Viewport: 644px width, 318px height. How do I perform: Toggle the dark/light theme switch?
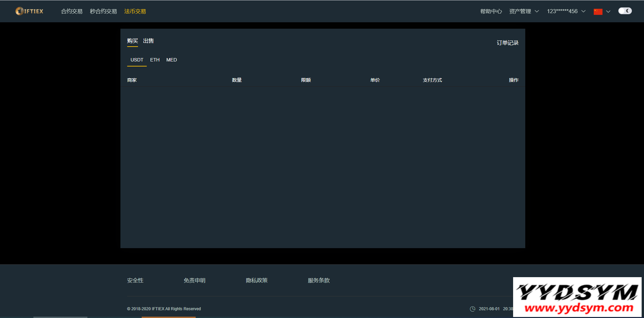625,11
